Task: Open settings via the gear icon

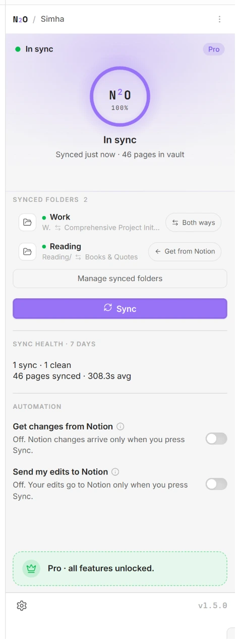Action: point(21,606)
